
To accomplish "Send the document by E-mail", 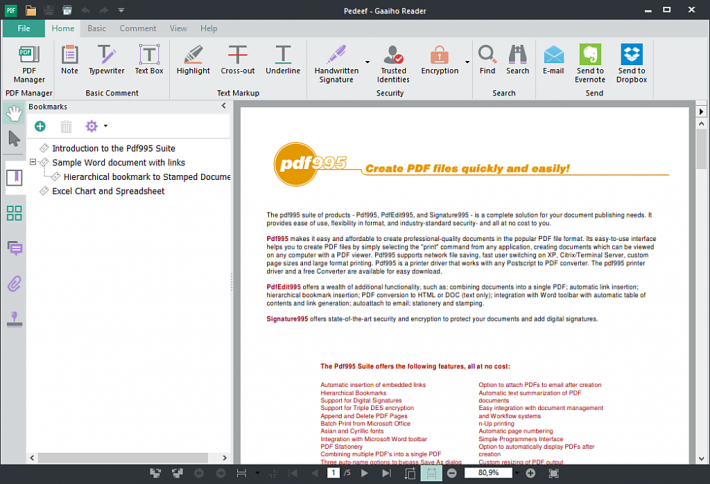I will point(553,60).
